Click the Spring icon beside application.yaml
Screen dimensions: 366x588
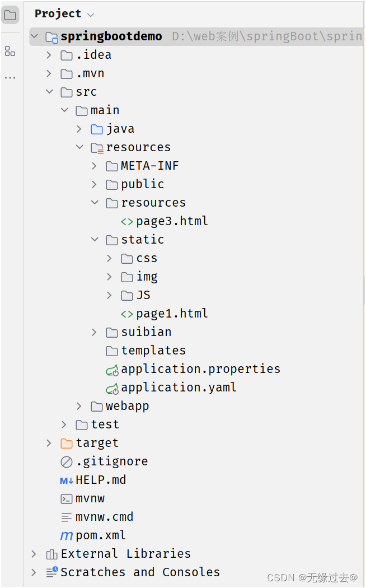(x=112, y=387)
